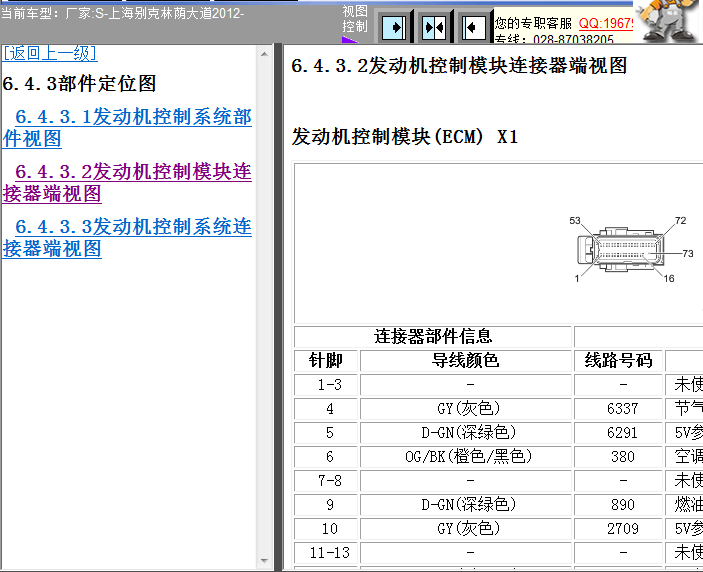Click pin 4 cell in the table

coord(326,408)
